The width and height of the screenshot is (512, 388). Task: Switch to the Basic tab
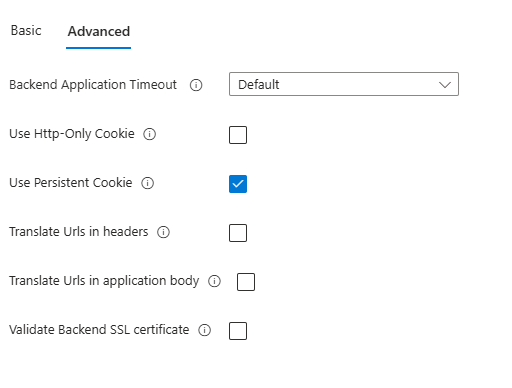[26, 31]
